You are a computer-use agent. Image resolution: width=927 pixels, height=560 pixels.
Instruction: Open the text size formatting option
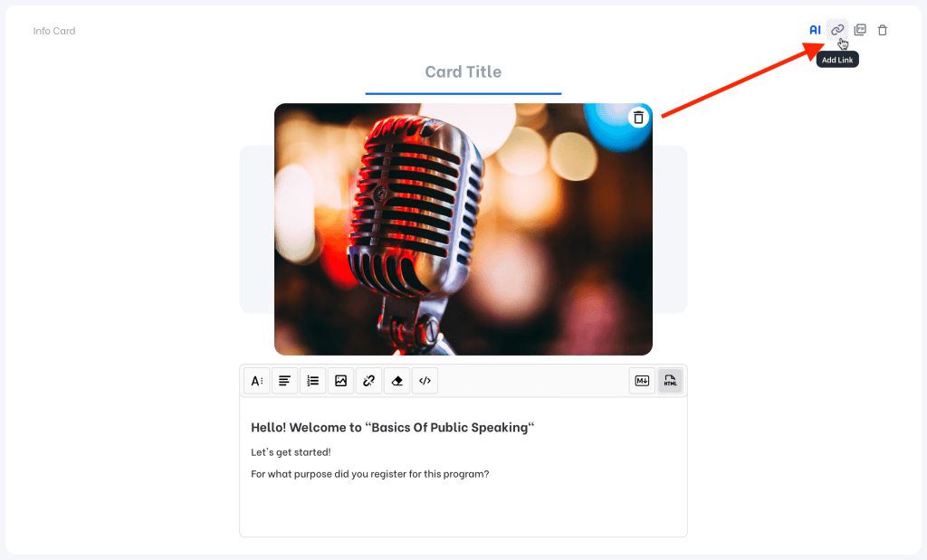[257, 381]
